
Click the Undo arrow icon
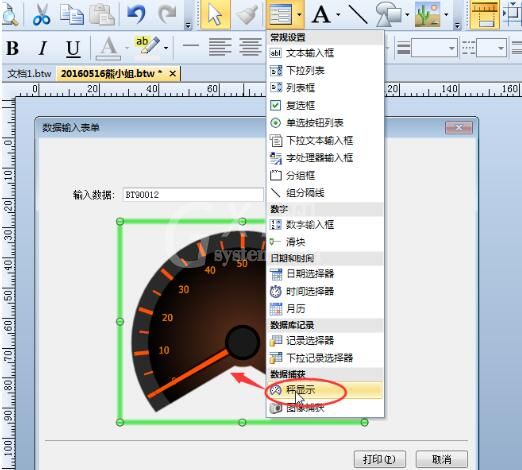pyautogui.click(x=136, y=15)
